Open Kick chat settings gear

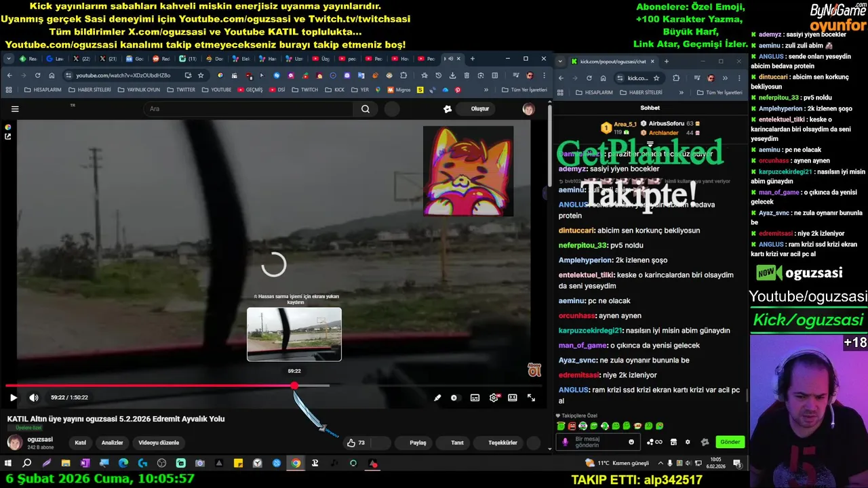tap(688, 442)
